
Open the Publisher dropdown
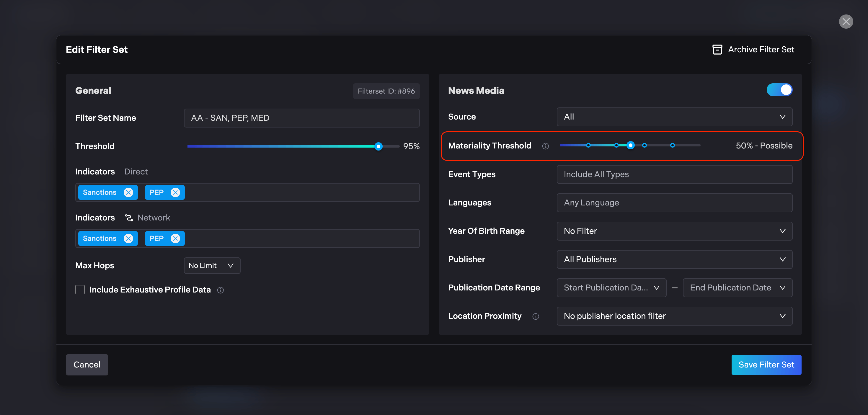[674, 259]
